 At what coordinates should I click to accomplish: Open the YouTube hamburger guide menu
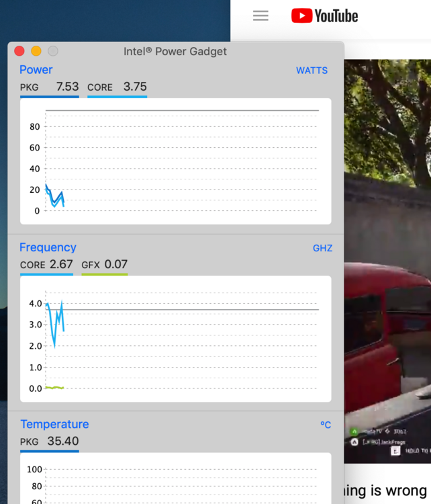pos(260,15)
